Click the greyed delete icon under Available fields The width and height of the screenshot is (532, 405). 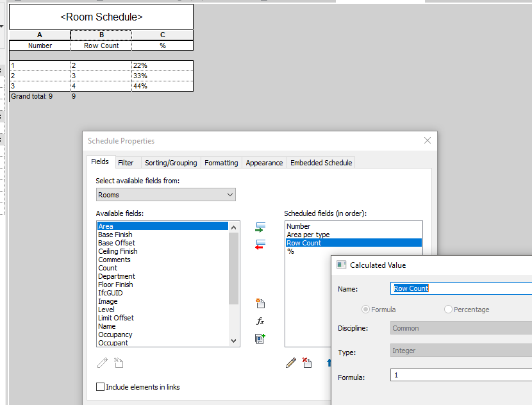tap(119, 363)
